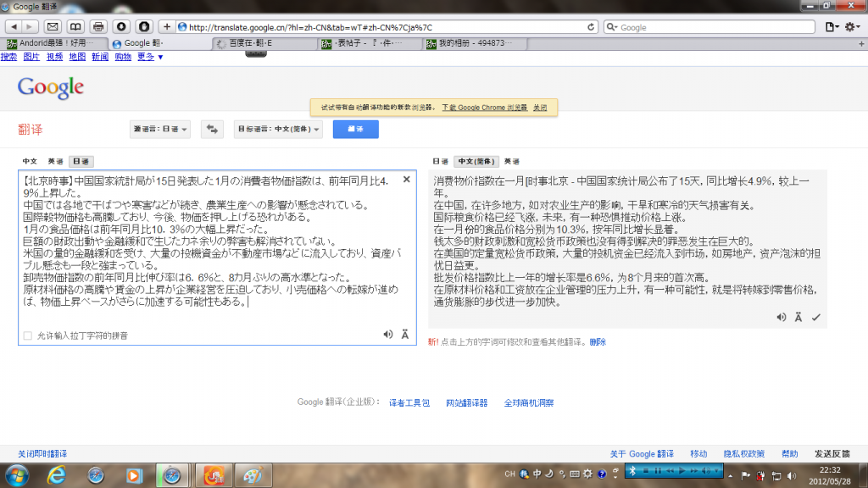Open the 图片 link in Google bar
Viewport: 868px width, 488px height.
[31, 57]
